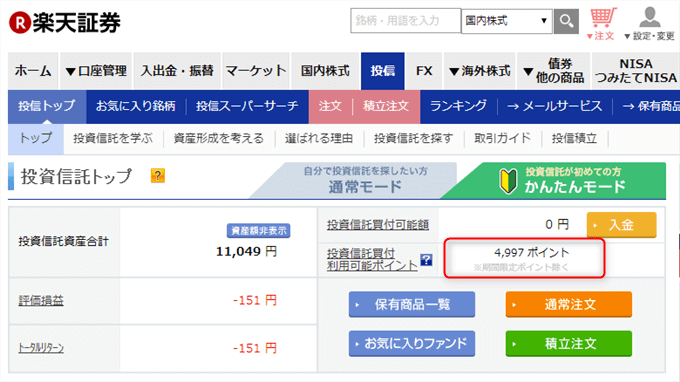Viewport: 680px width, 382px height.
Task: Open 資産形成を考える
Action: tap(219, 139)
